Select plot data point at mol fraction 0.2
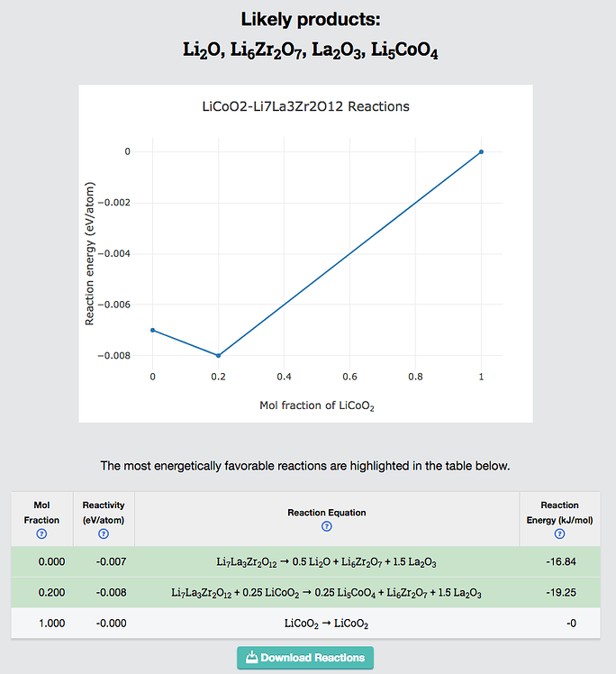Image resolution: width=616 pixels, height=674 pixels. (218, 356)
